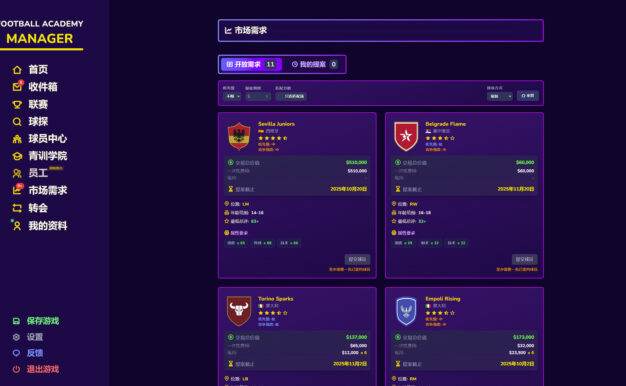Click the hourglass icon on Empoli Rising card
Image resolution: width=626 pixels, height=386 pixels.
398,364
